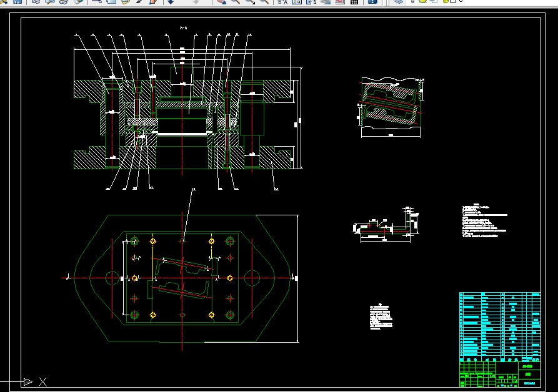The image size is (558, 392).
Task: Click the greyed Redo arrow
Action: coord(196,1)
